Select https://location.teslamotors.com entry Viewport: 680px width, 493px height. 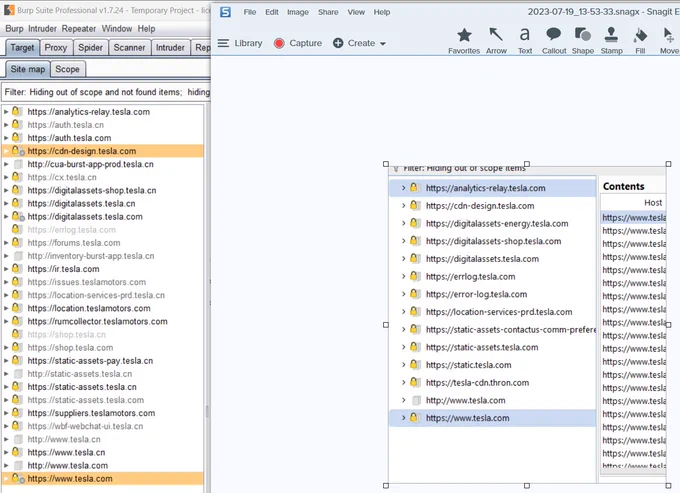(x=89, y=308)
